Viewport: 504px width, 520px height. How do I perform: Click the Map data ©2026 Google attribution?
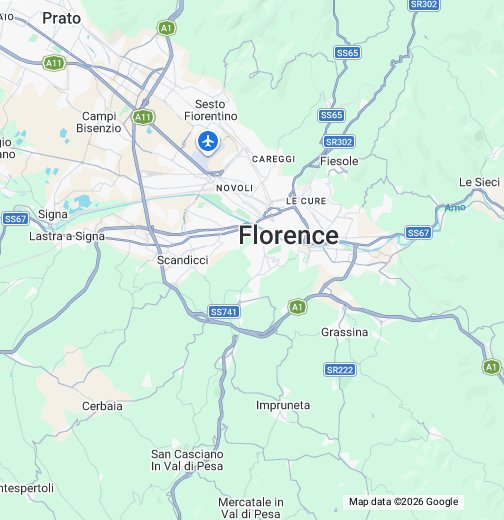(x=403, y=502)
